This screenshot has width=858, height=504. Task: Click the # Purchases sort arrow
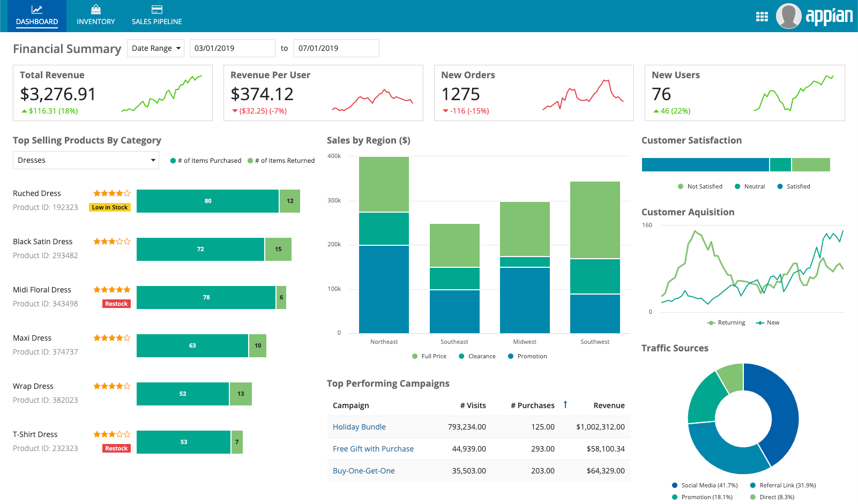[x=565, y=404]
